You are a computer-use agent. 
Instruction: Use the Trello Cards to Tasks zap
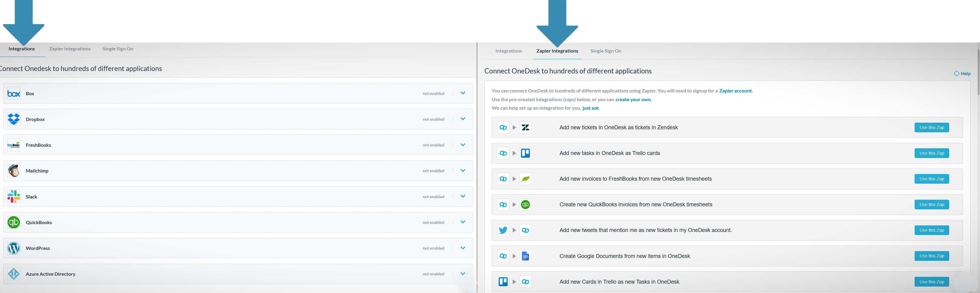click(931, 282)
